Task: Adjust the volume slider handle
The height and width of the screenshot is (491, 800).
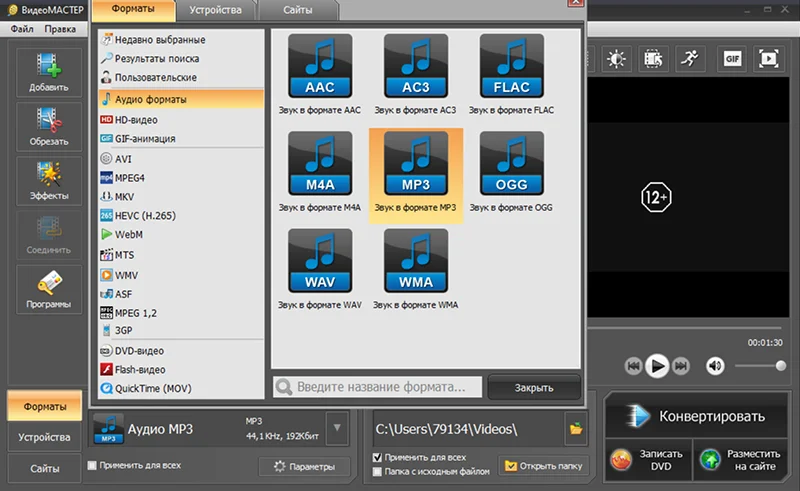Action: click(781, 365)
